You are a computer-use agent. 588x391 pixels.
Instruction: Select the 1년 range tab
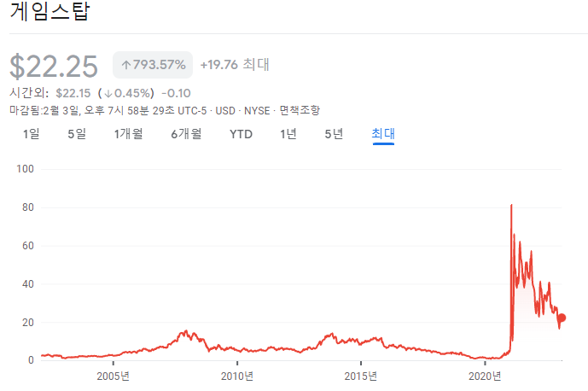(x=288, y=134)
